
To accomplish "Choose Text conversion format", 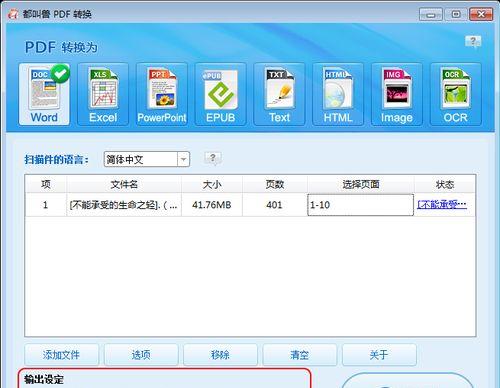I will click(279, 94).
